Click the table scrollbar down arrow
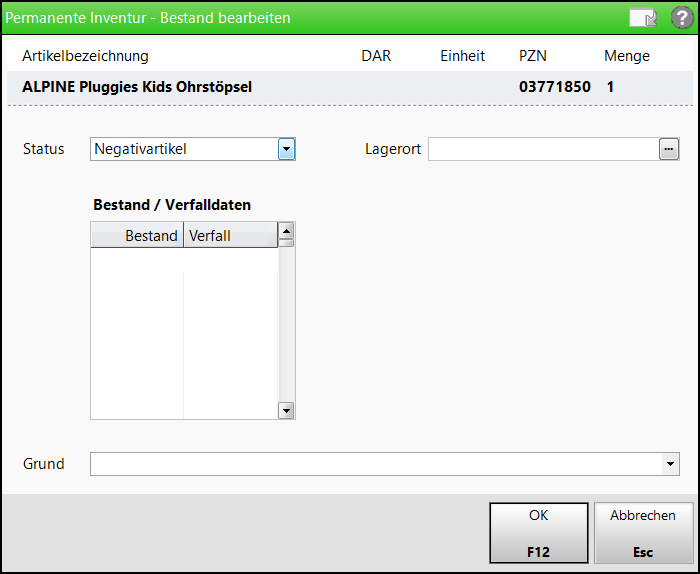The height and width of the screenshot is (574, 700). click(286, 410)
